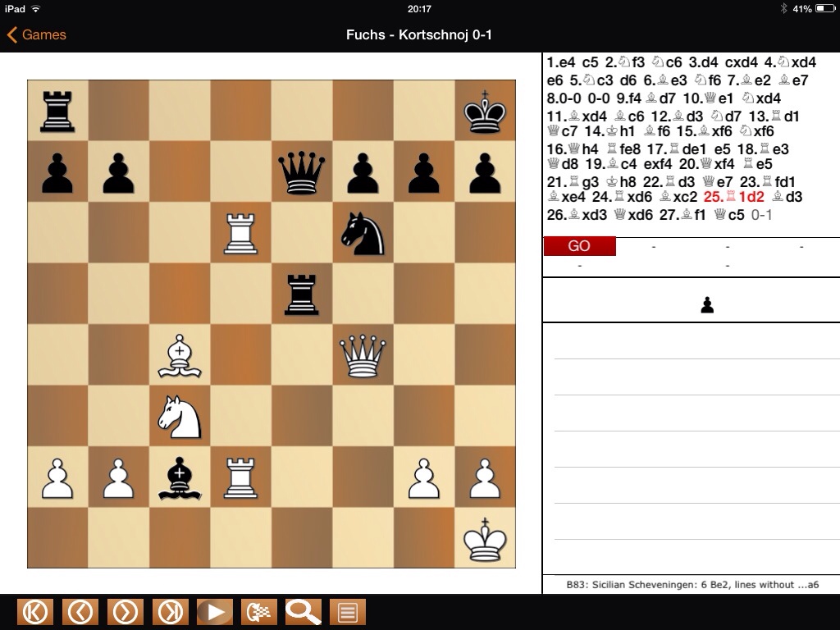Jump to the end of the game
Image resolution: width=840 pixels, height=630 pixels.
169,612
